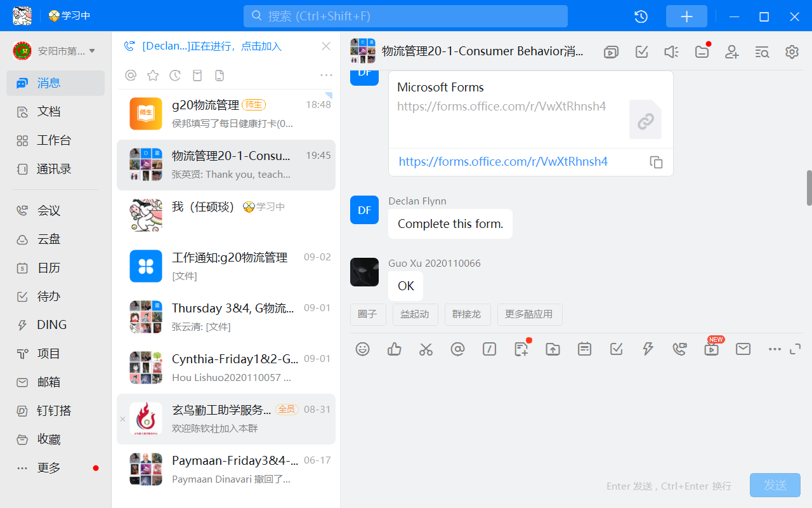Click the add member icon in chat header

732,52
